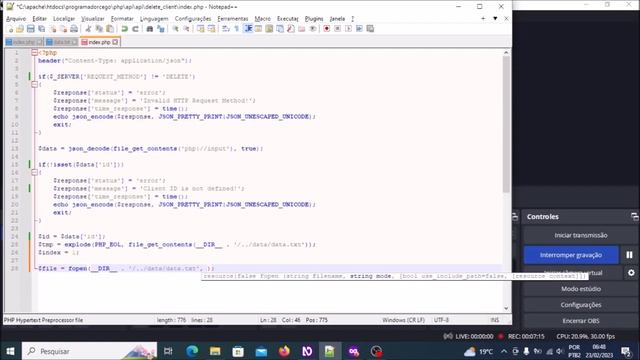This screenshot has height=360, width=640.
Task: Click the Open file toolbar icon
Action: (20, 29)
